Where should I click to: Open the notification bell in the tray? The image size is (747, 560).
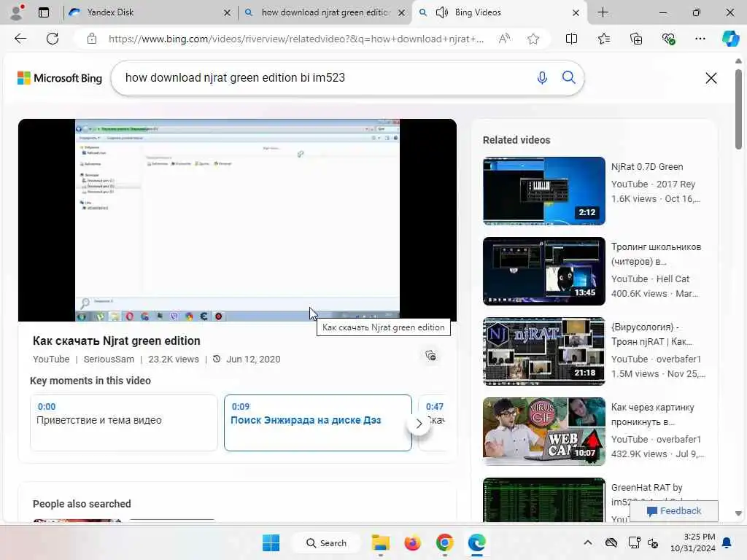coord(727,542)
